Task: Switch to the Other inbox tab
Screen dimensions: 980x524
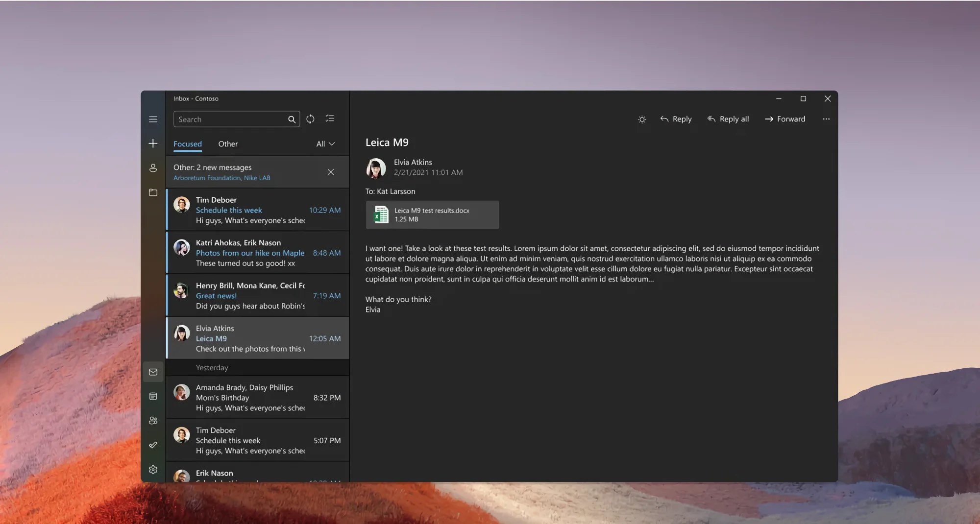Action: click(x=228, y=143)
